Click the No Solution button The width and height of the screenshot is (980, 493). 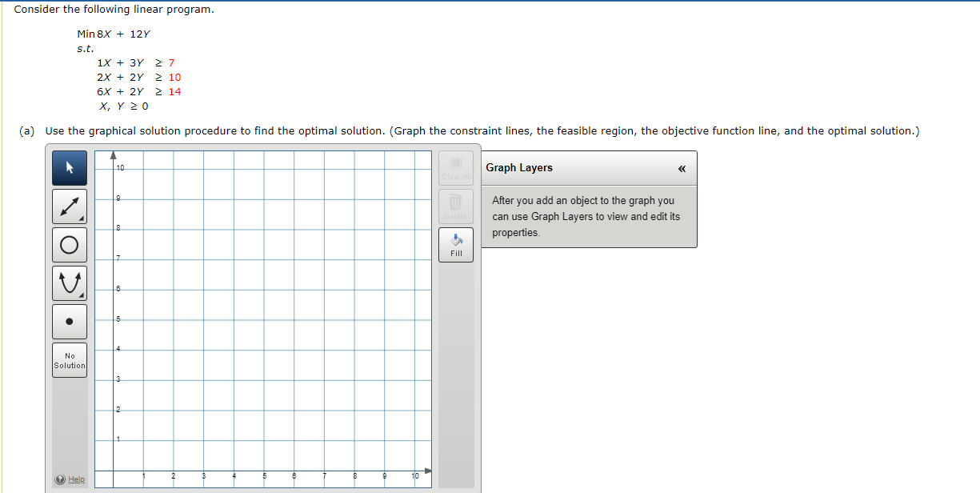click(69, 359)
